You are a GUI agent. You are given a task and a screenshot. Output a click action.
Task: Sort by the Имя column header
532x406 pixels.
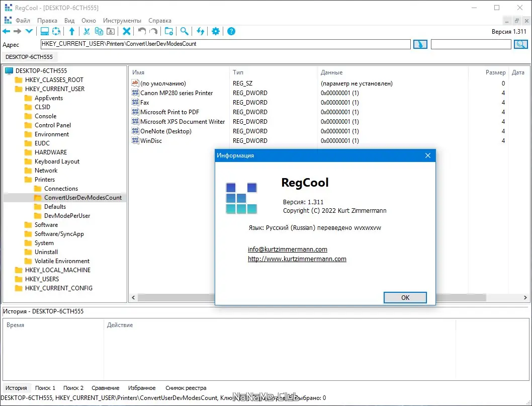[179, 72]
